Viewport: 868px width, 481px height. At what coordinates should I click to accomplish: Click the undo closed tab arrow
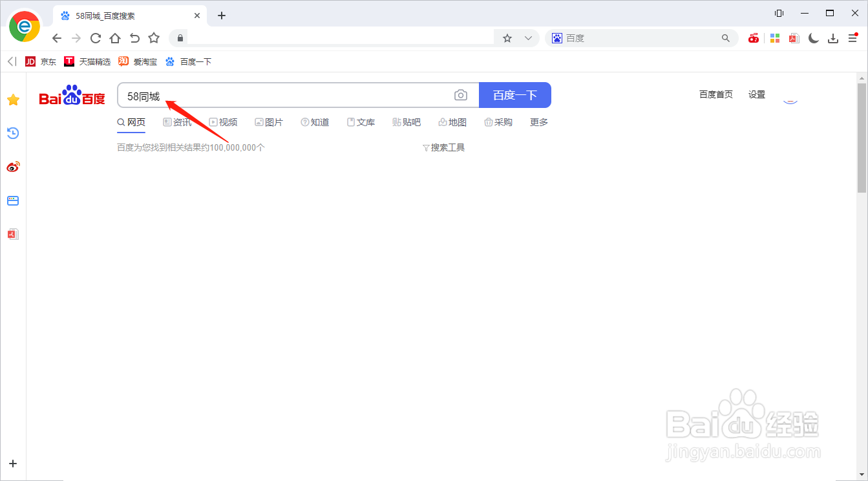tap(134, 38)
